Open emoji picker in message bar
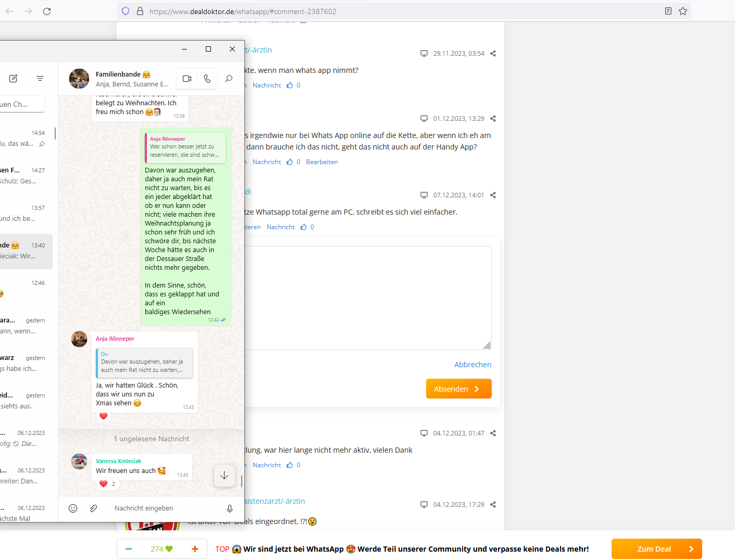The height and width of the screenshot is (560, 735). (x=73, y=508)
